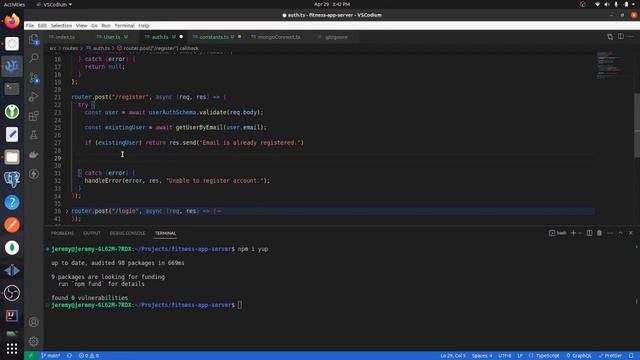640x360 pixels.
Task: Open Files app in the dock
Action: [x=12, y=157]
